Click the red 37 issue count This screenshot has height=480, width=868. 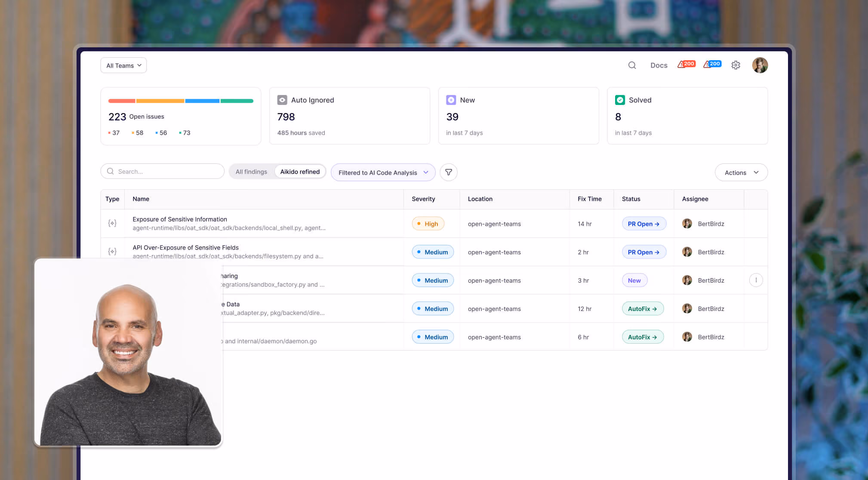coord(114,133)
